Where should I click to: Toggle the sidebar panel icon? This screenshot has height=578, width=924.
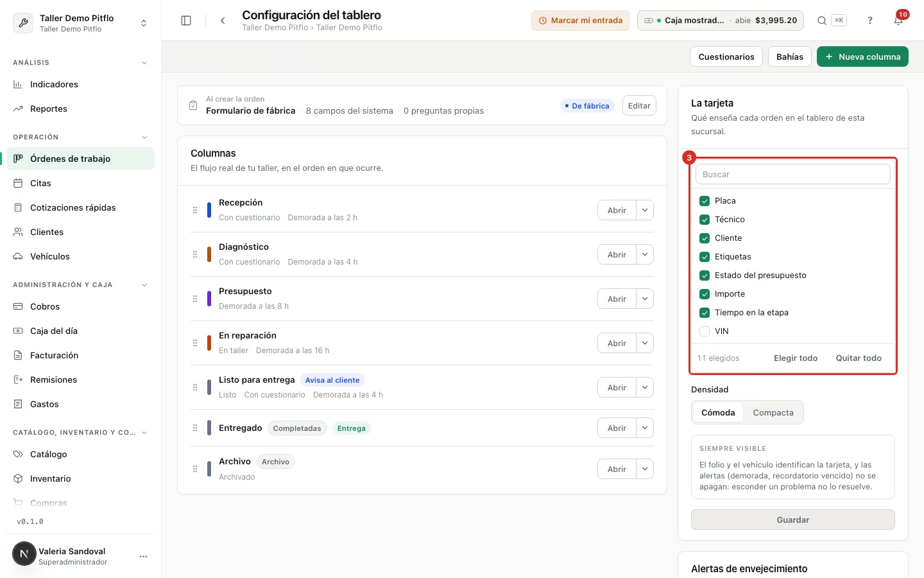click(186, 21)
